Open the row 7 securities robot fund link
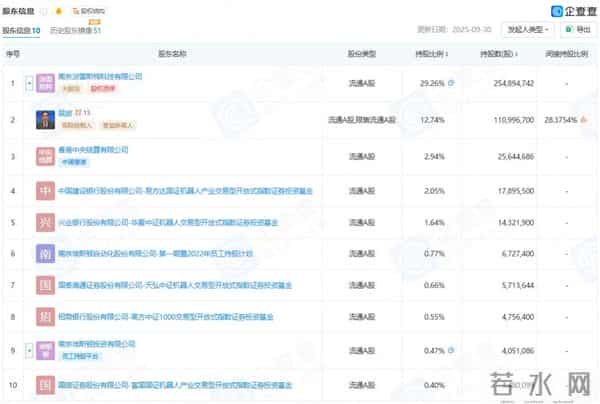Viewport: 600px width, 404px height. click(x=175, y=285)
